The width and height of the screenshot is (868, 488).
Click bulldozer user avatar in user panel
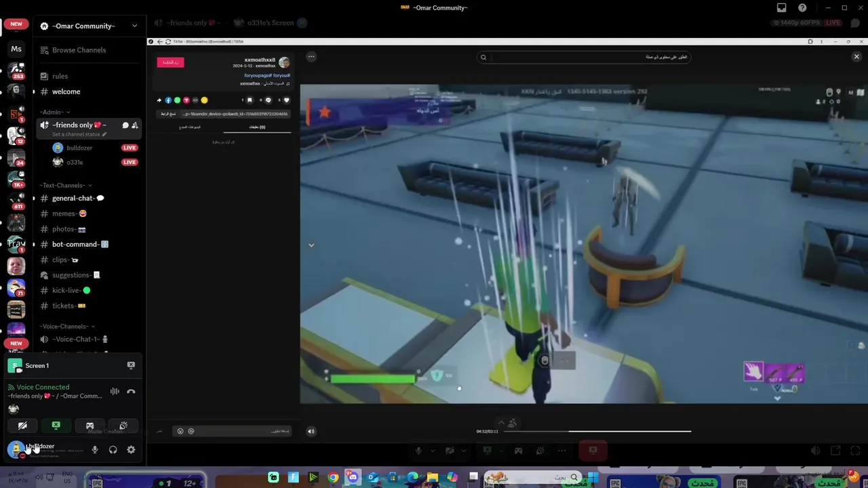click(x=15, y=449)
